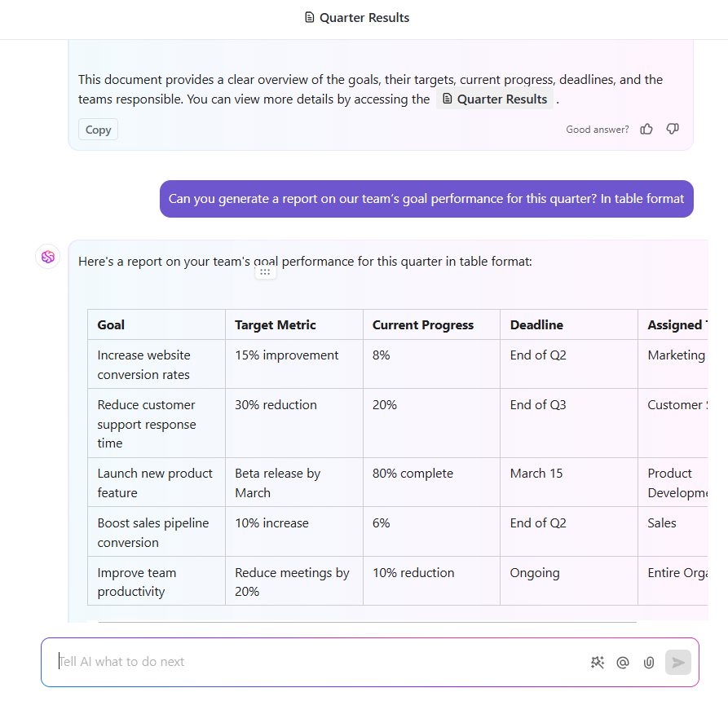Click the thumbs down feedback icon
This screenshot has width=728, height=701.
[x=673, y=129]
